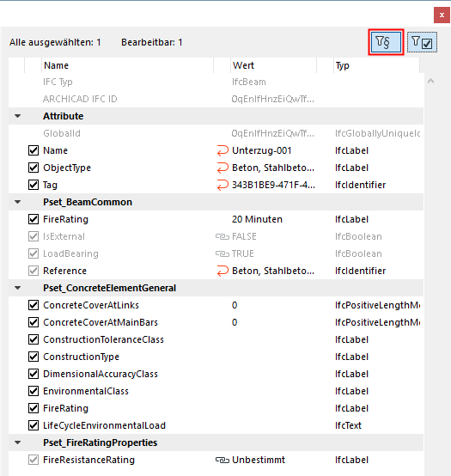The height and width of the screenshot is (476, 451).
Task: Toggle FireRating checkbox under Pset_BeamCommon
Action: click(x=34, y=219)
